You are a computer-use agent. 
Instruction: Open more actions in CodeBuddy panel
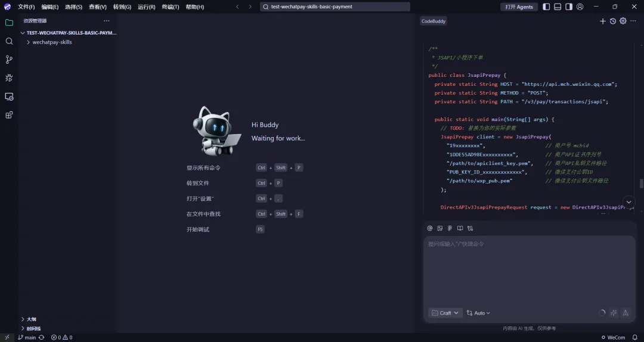tap(633, 21)
